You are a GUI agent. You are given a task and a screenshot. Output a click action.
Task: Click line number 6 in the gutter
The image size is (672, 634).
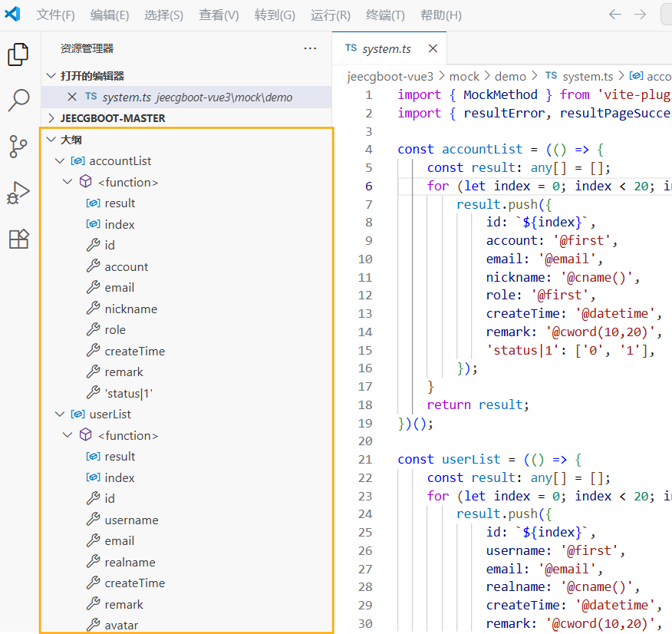tap(368, 186)
